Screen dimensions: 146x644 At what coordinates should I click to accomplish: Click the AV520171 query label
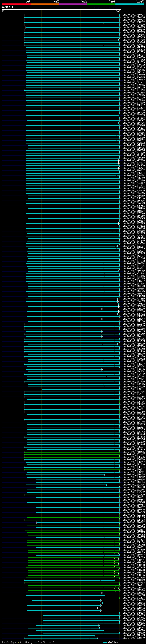(8, 8)
